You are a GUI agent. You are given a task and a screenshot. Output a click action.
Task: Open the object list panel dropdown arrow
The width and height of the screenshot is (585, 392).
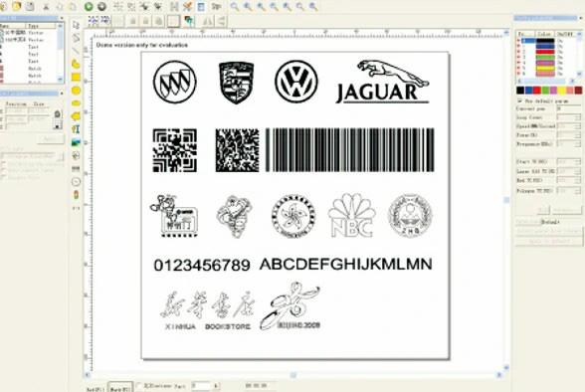pos(62,18)
